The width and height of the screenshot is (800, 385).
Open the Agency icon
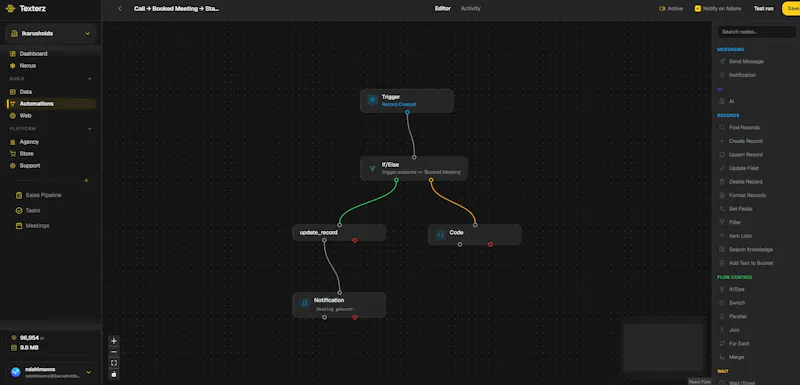coord(13,142)
